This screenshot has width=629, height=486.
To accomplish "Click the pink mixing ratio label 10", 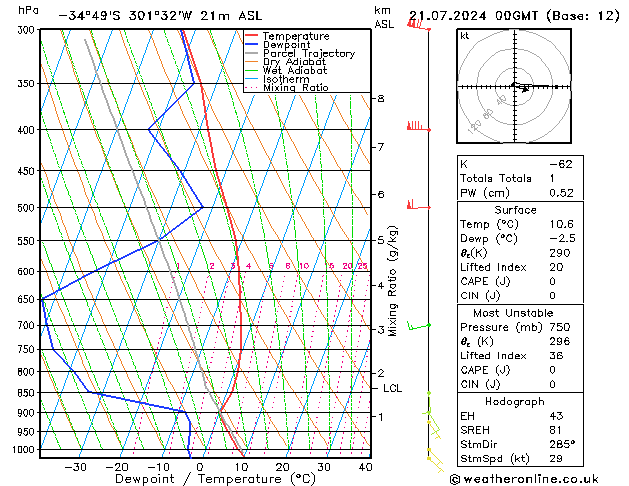I will coord(304,266).
